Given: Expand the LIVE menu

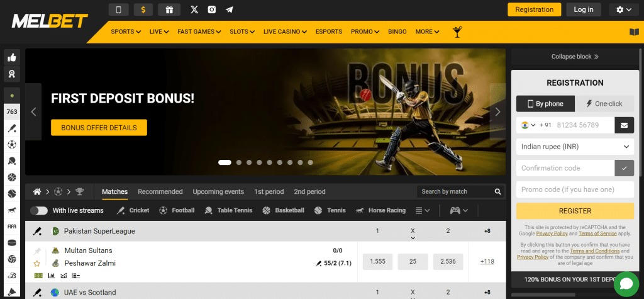Looking at the screenshot, I should point(159,31).
